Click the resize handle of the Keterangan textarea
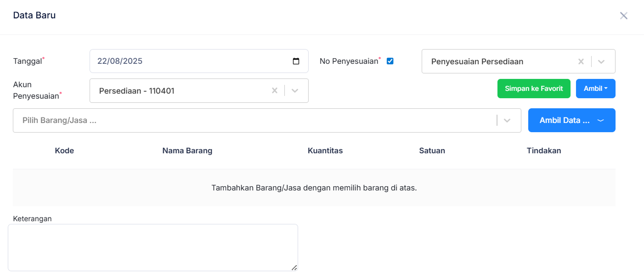Image resolution: width=644 pixels, height=279 pixels. click(294, 268)
